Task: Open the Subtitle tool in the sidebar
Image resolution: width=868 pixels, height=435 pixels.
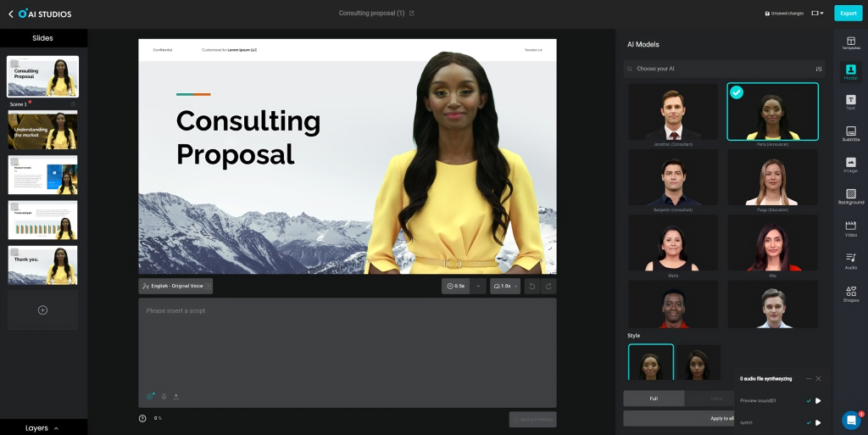Action: click(850, 133)
